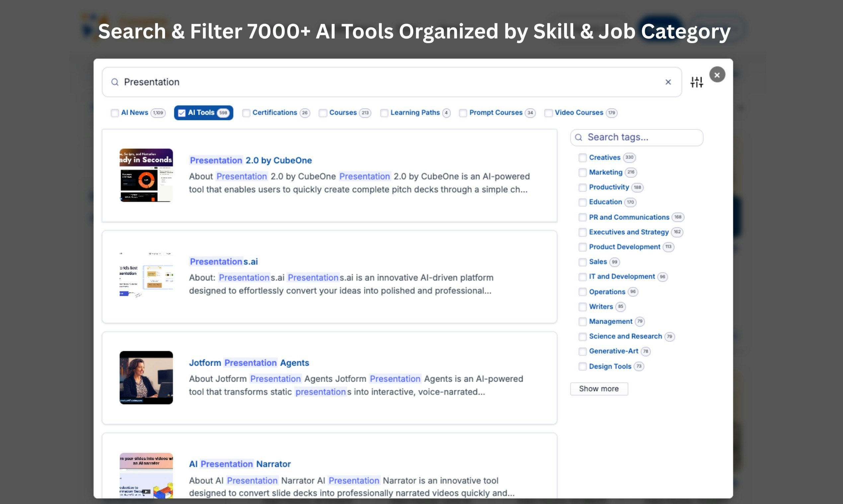Close the search modal dialog
The width and height of the screenshot is (843, 504).
click(x=717, y=75)
